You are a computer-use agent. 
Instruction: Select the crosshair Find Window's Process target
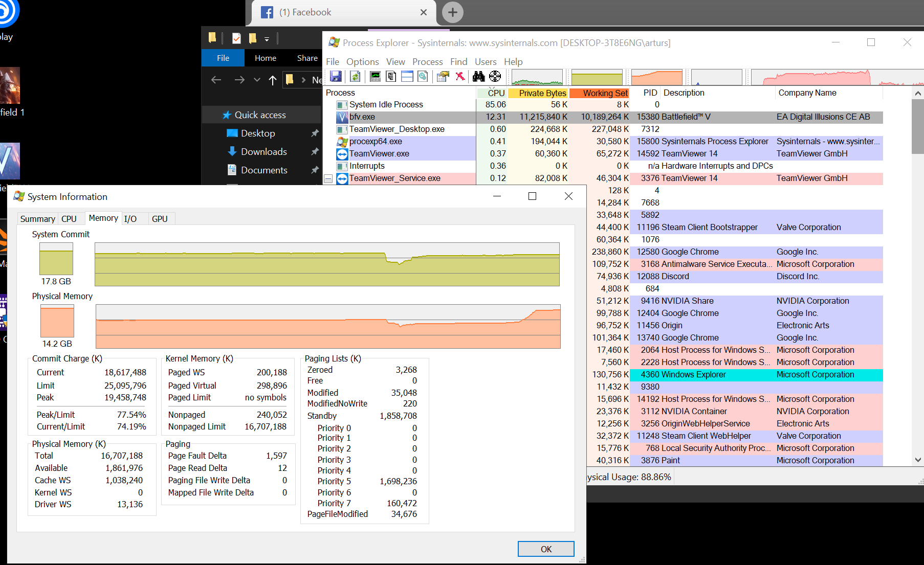[495, 77]
